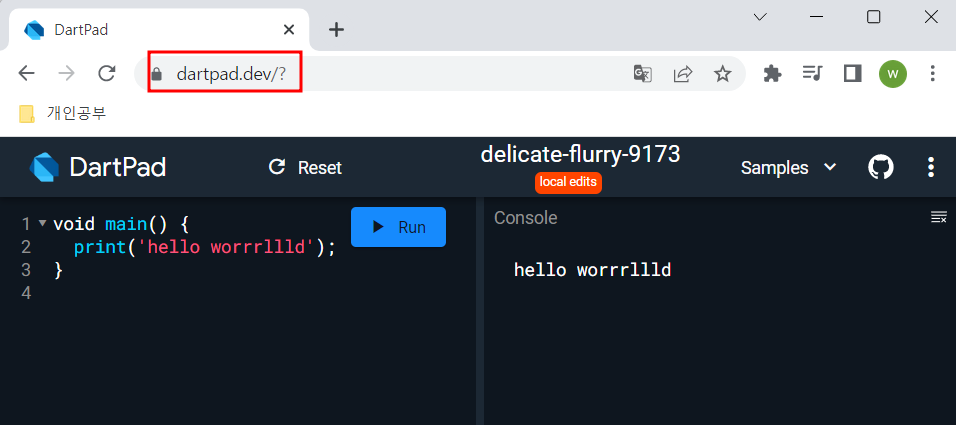Click the void main() code line
956x425 pixels.
point(121,224)
